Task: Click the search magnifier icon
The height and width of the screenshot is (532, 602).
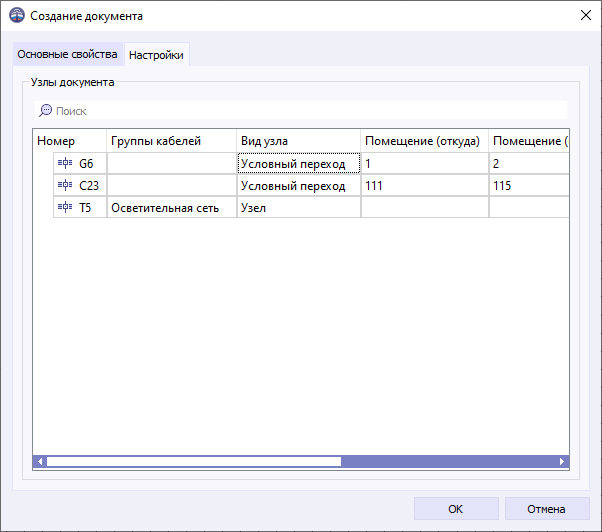Action: 45,111
